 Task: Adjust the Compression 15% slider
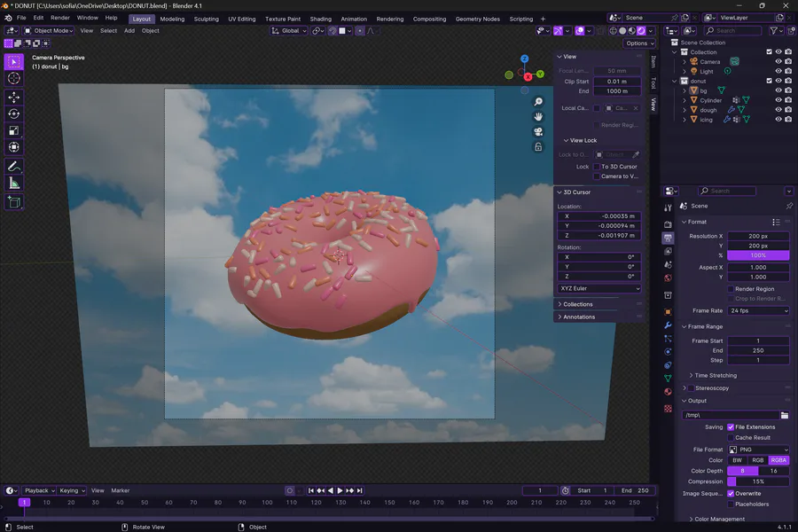[x=758, y=481]
